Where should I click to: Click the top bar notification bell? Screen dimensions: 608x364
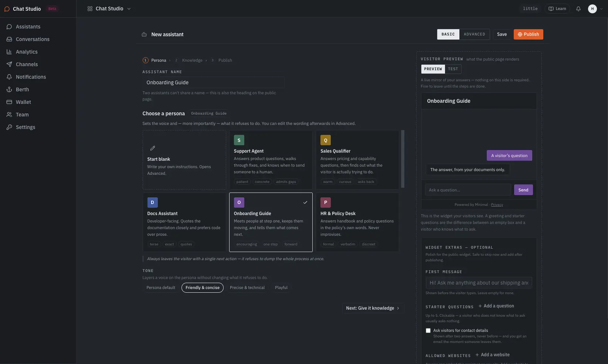point(578,9)
